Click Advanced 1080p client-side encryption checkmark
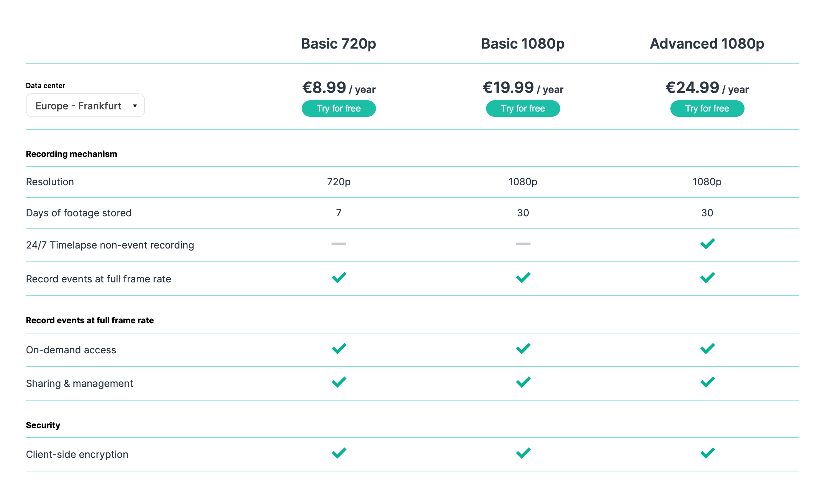 point(707,453)
